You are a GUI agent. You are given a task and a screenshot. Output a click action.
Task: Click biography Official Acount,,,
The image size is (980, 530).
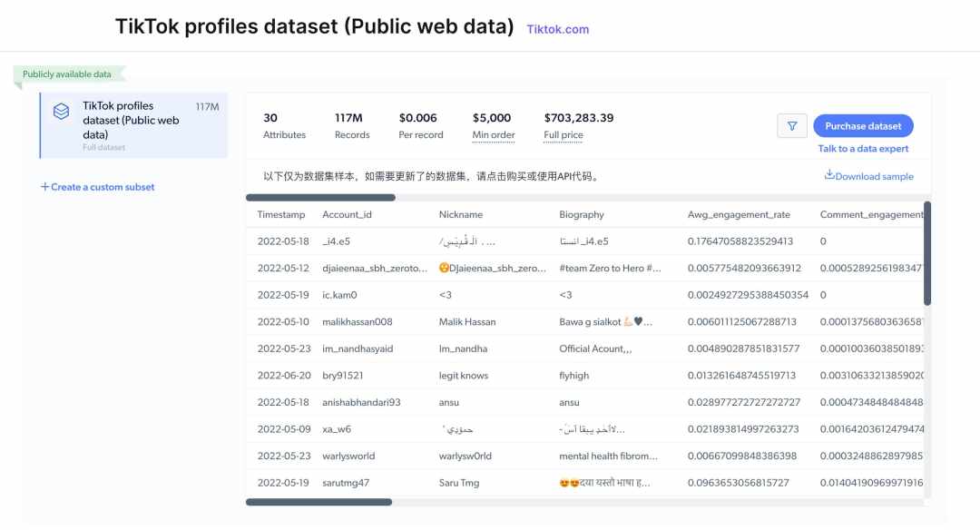point(595,348)
